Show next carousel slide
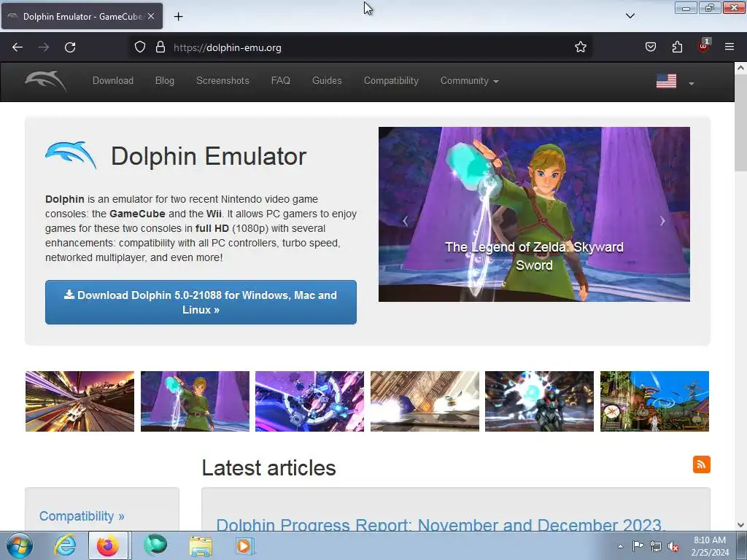Viewport: 747px width, 560px height. (x=662, y=221)
